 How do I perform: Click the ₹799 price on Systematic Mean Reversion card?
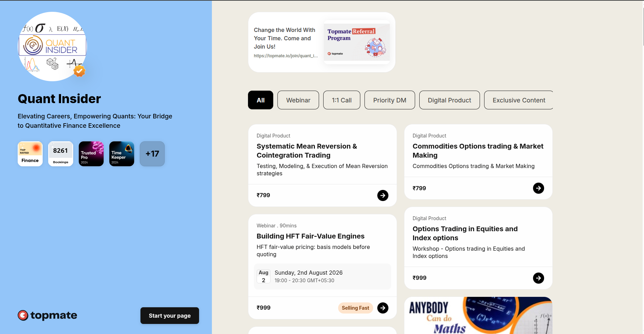pyautogui.click(x=263, y=195)
